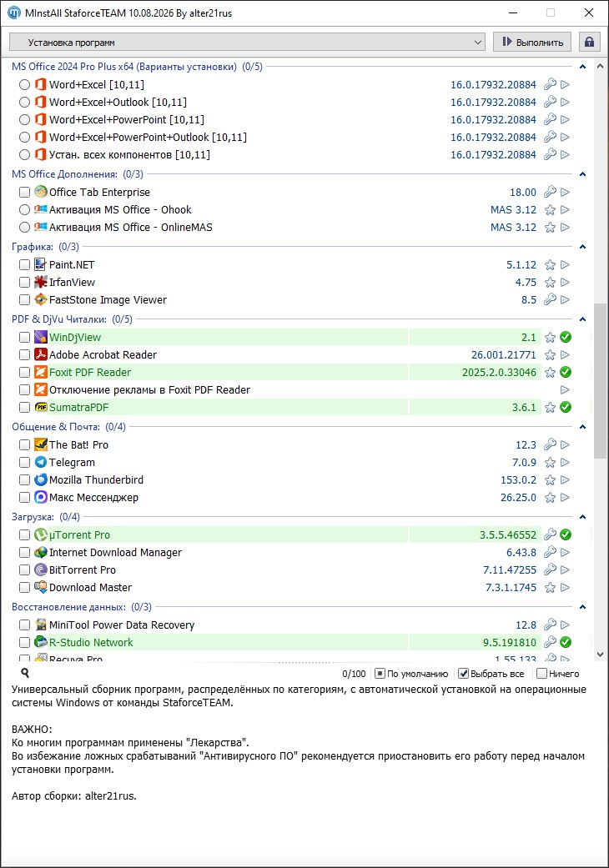Check the Telegram checkbox
The width and height of the screenshot is (609, 868).
(x=24, y=462)
